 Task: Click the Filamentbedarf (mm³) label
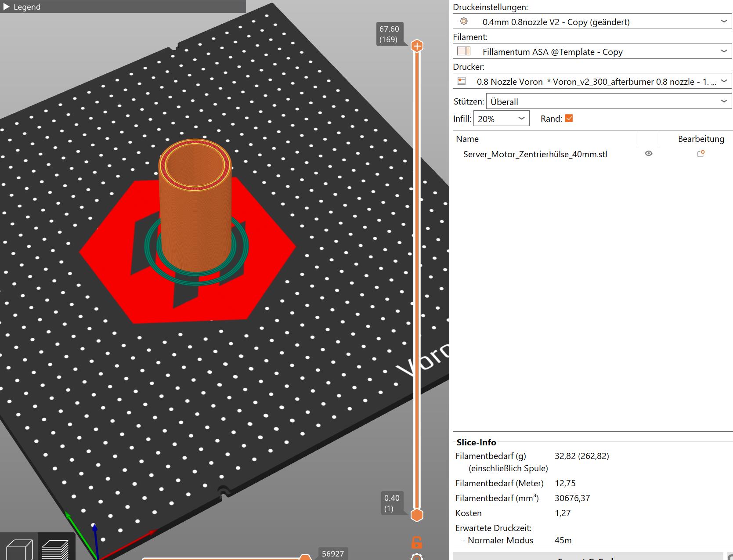tap(497, 498)
